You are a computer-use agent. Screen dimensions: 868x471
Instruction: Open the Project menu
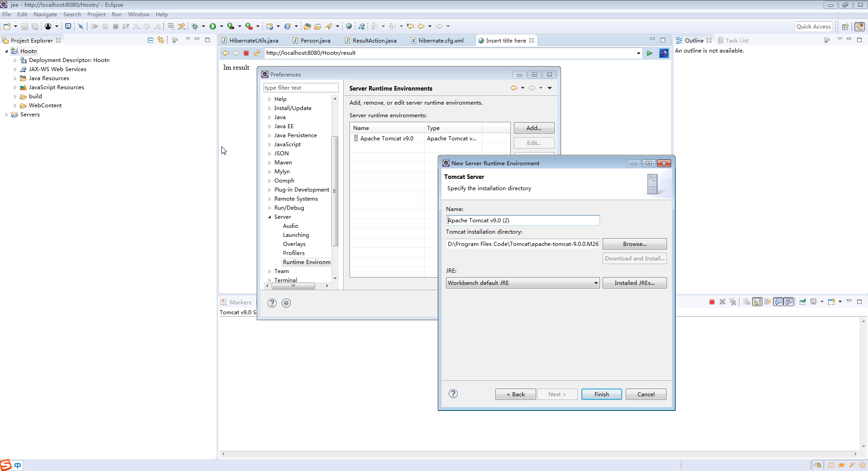pyautogui.click(x=96, y=14)
